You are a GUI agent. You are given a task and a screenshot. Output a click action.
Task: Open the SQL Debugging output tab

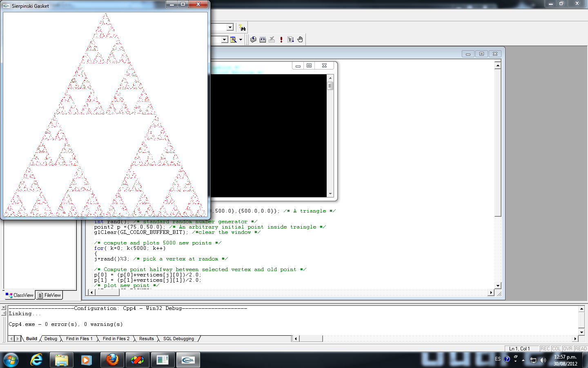[x=178, y=339]
